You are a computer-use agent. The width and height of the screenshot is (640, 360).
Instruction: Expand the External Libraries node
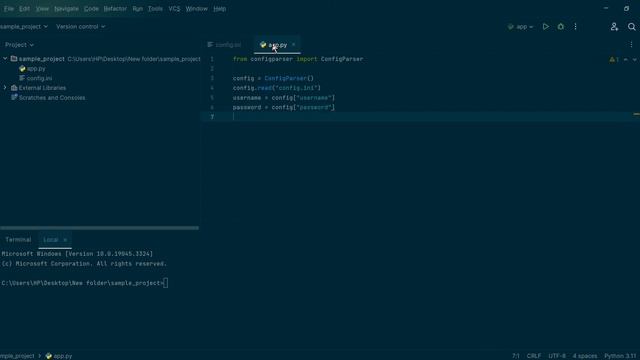tap(5, 88)
